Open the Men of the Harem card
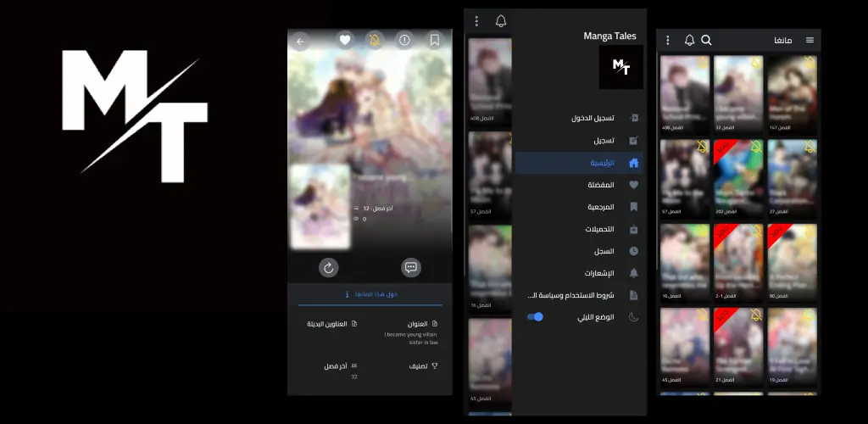Screen dimensions: 868x424 (793, 94)
